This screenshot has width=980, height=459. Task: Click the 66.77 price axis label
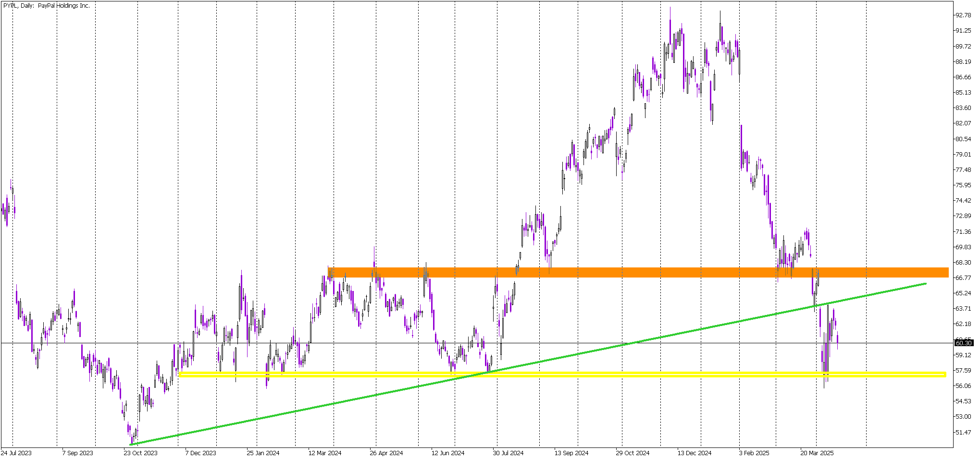click(963, 278)
